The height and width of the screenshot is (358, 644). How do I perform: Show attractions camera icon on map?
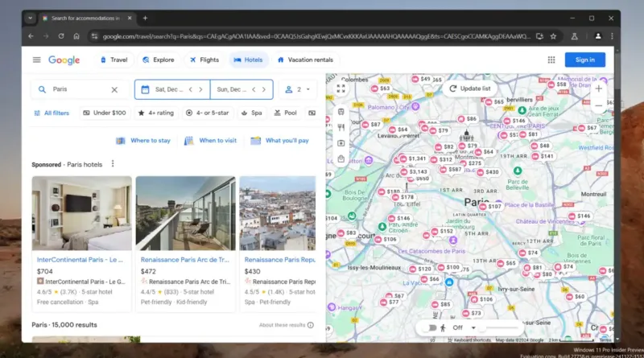click(x=341, y=143)
